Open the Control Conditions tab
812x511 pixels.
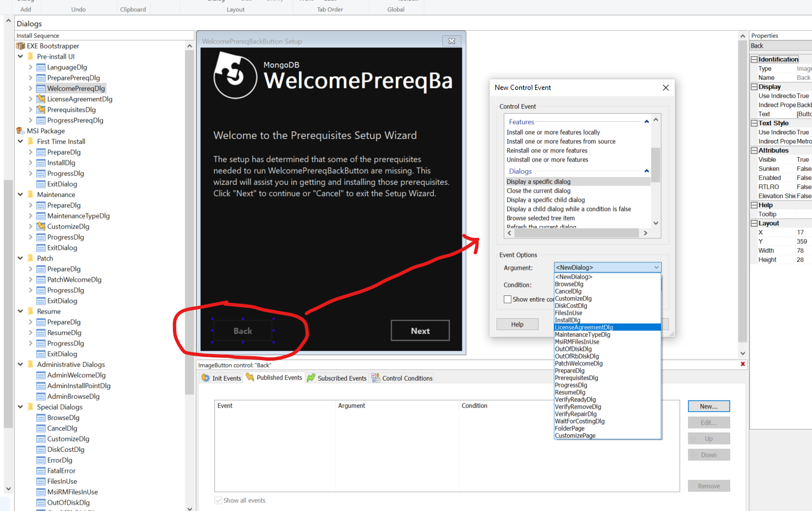[x=401, y=378]
